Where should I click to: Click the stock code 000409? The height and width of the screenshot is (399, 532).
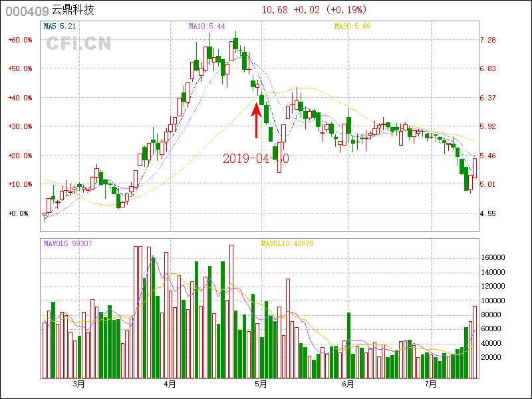tap(25, 11)
